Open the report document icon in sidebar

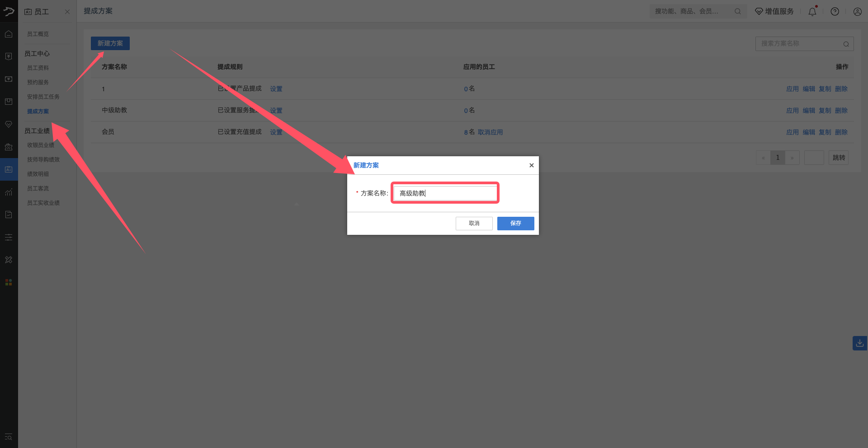click(9, 215)
